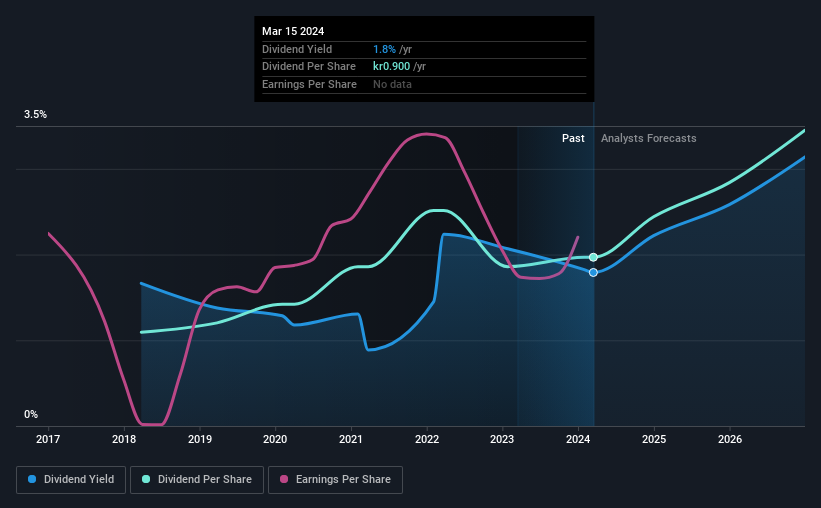Select the 2017 label on the time axis

[x=48, y=439]
